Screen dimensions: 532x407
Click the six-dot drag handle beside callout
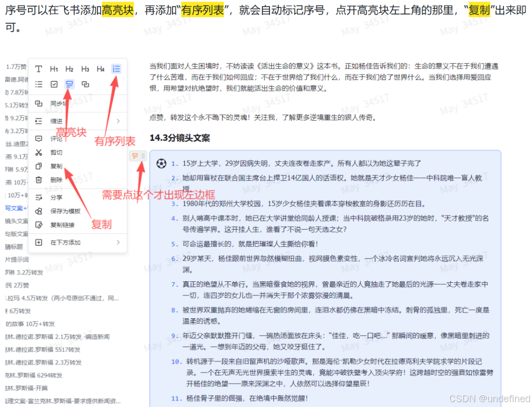coord(143,156)
